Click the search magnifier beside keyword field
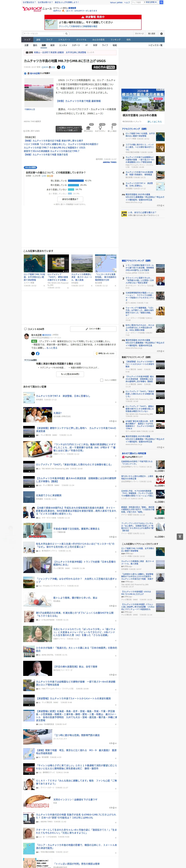The width and height of the screenshot is (186, 868). (66, 34)
